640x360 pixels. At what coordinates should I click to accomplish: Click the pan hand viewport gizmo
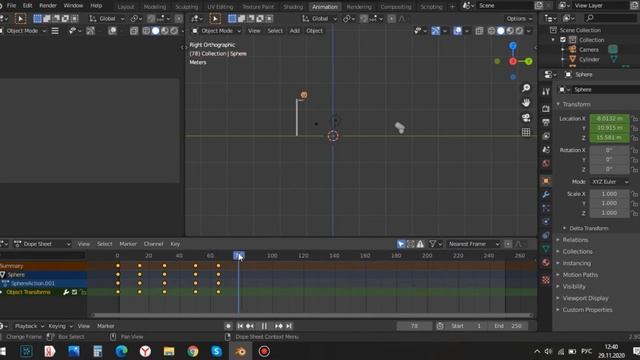pyautogui.click(x=526, y=102)
